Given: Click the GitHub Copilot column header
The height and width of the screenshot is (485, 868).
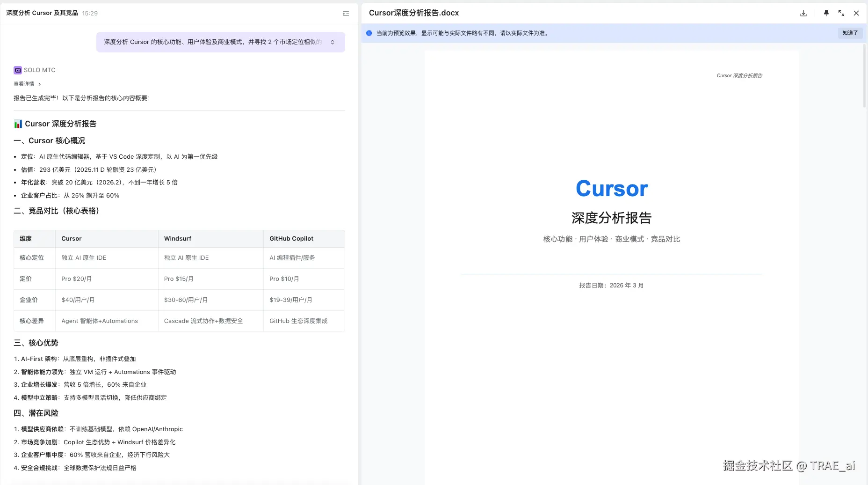Looking at the screenshot, I should point(291,239).
